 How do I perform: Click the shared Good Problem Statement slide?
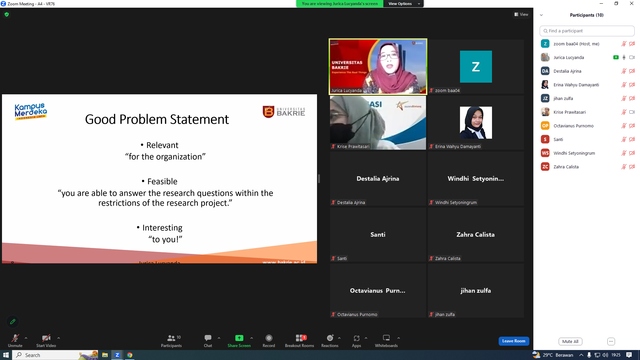pyautogui.click(x=160, y=179)
